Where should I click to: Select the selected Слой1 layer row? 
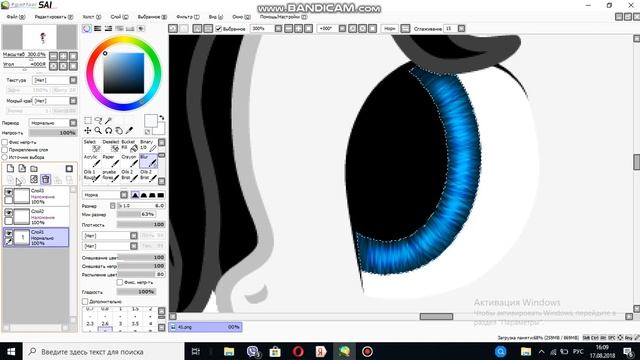coord(36,237)
